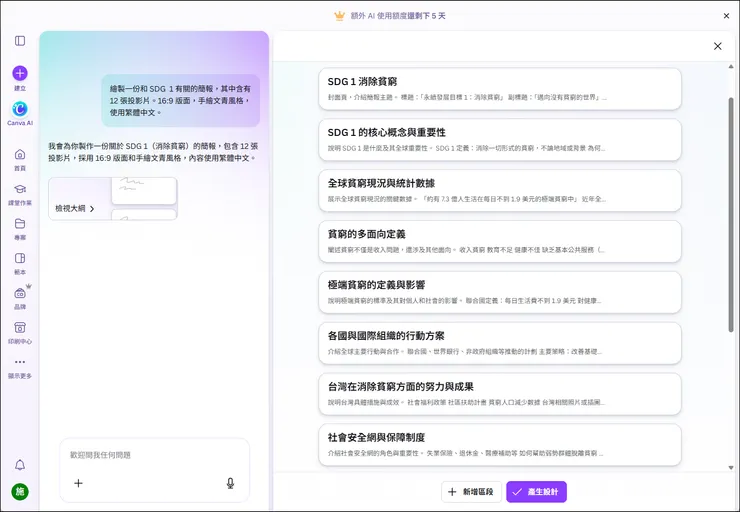Viewport: 740px width, 512px height.
Task: Click the outline list vertical scrollbar thumb
Action: click(x=731, y=215)
